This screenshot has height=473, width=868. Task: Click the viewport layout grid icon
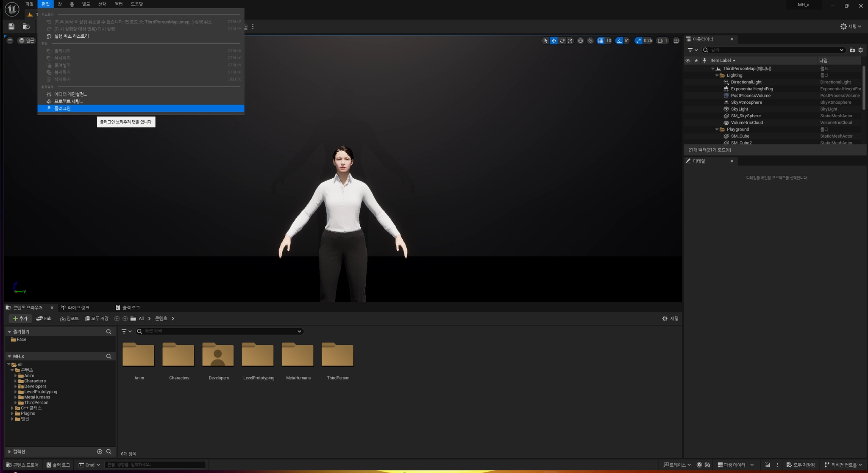click(x=676, y=41)
